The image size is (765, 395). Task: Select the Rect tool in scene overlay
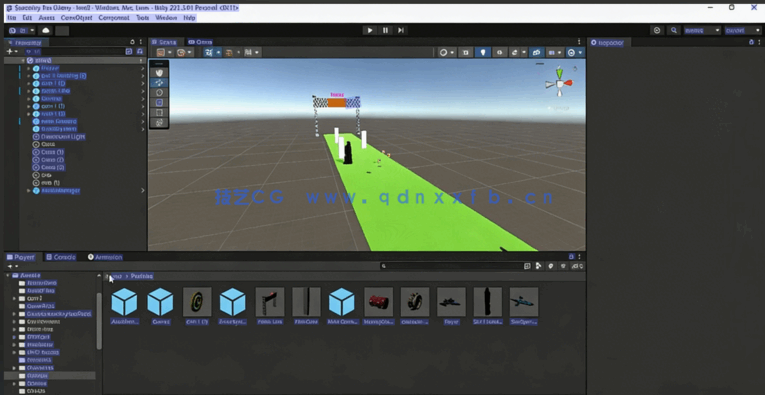coord(159,113)
